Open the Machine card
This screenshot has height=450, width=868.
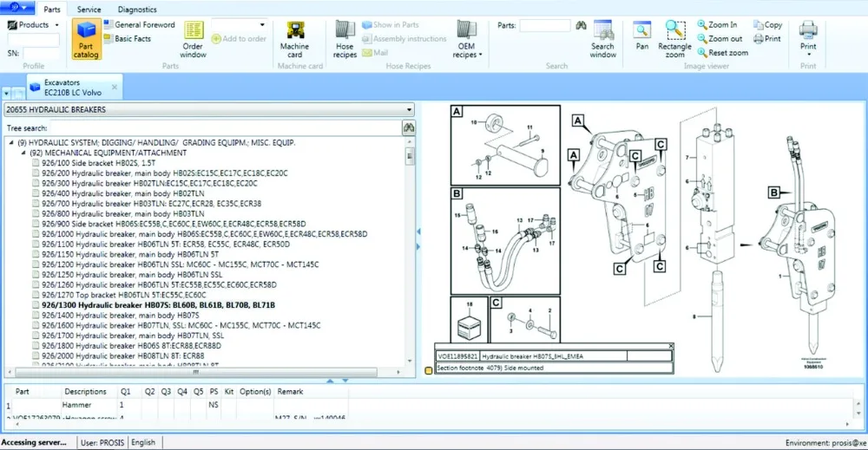(x=294, y=40)
